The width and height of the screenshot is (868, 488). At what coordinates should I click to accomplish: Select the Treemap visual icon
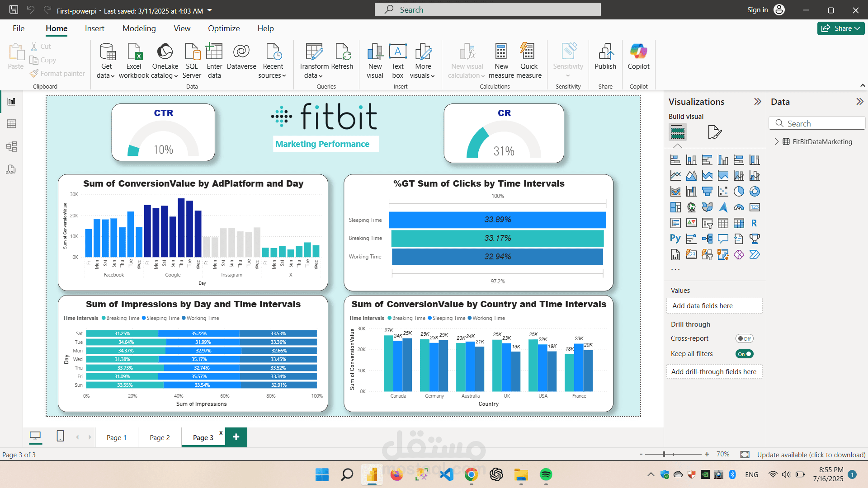click(x=675, y=207)
